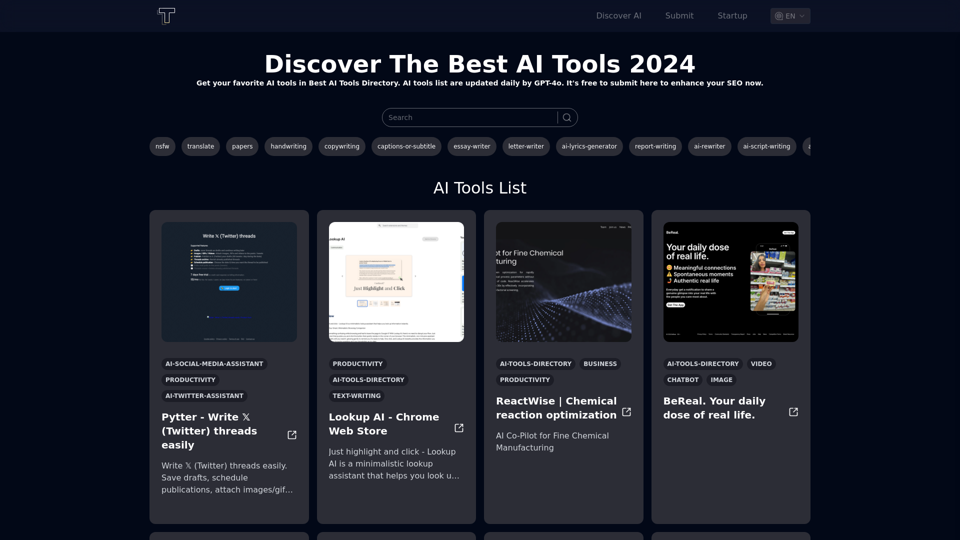Select the copywriting category chip
This screenshot has height=540, width=960.
coord(342,146)
